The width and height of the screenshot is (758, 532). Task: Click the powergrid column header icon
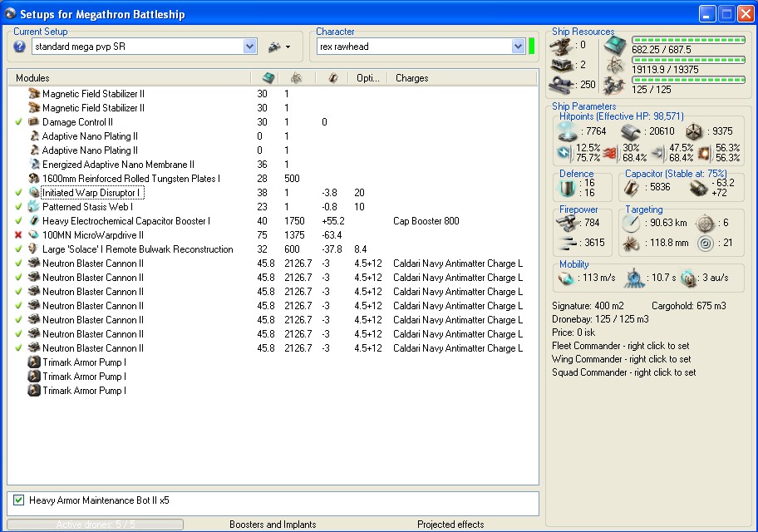[296, 78]
